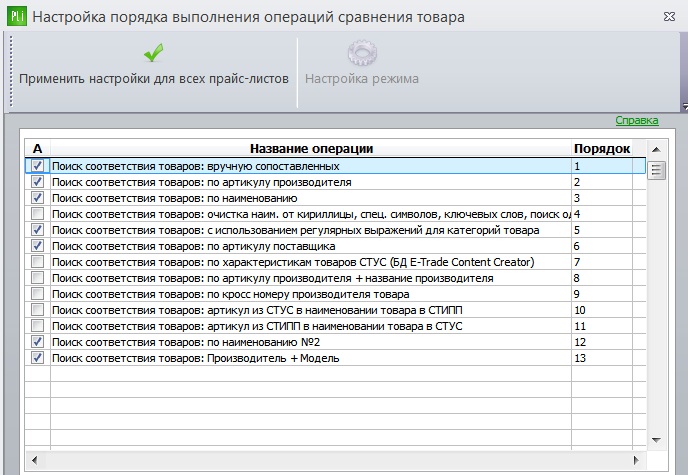Image resolution: width=688 pixels, height=475 pixels.
Task: Uncheck 'по наименованию' checkbox in row 3
Action: [38, 198]
